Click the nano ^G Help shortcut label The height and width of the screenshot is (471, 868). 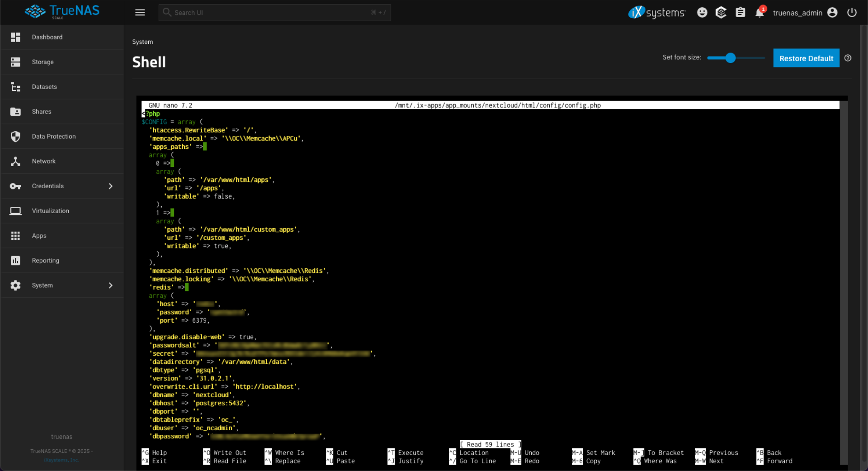154,453
